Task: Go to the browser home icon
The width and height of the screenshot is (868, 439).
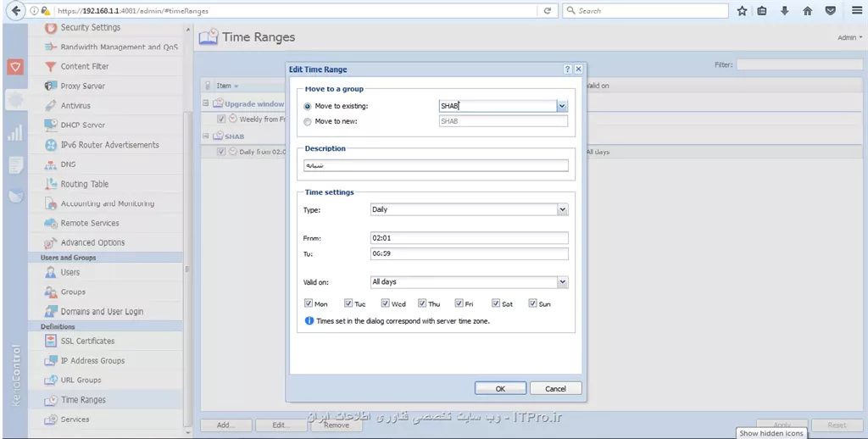Action: point(808,10)
